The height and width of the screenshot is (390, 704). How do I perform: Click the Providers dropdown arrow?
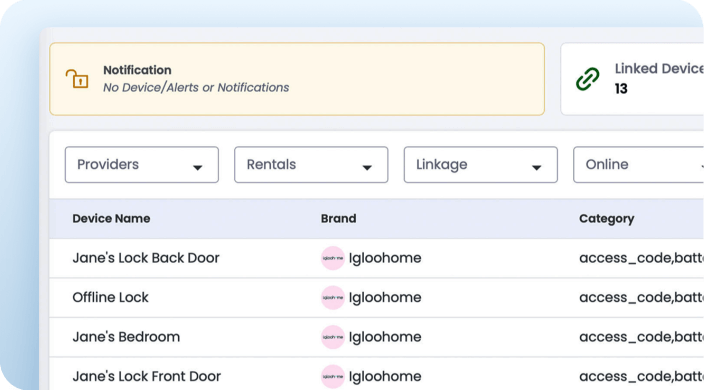[198, 168]
